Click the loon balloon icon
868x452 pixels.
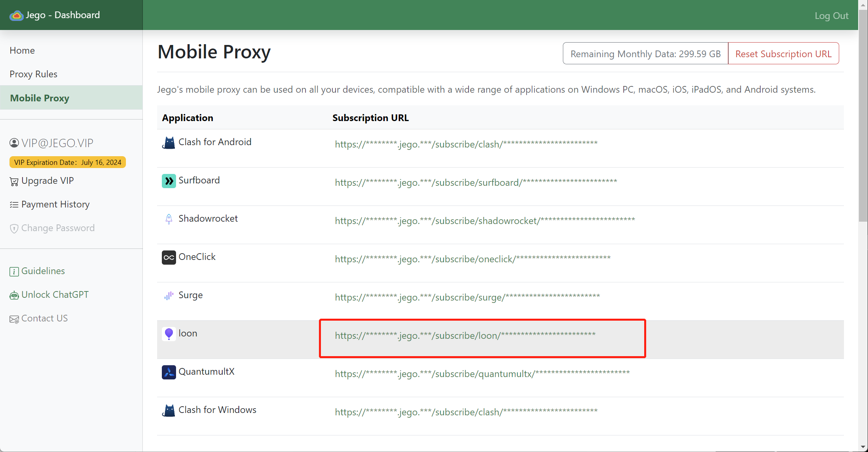pyautogui.click(x=169, y=334)
